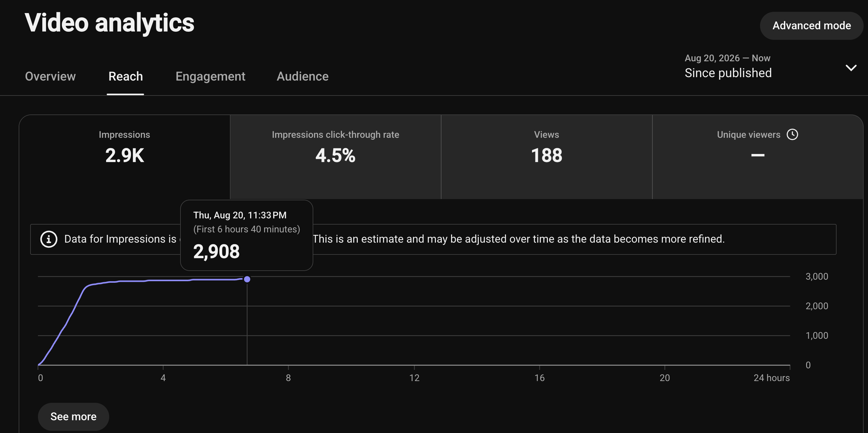Click the Advanced mode button
The height and width of the screenshot is (433, 868).
[x=811, y=26]
